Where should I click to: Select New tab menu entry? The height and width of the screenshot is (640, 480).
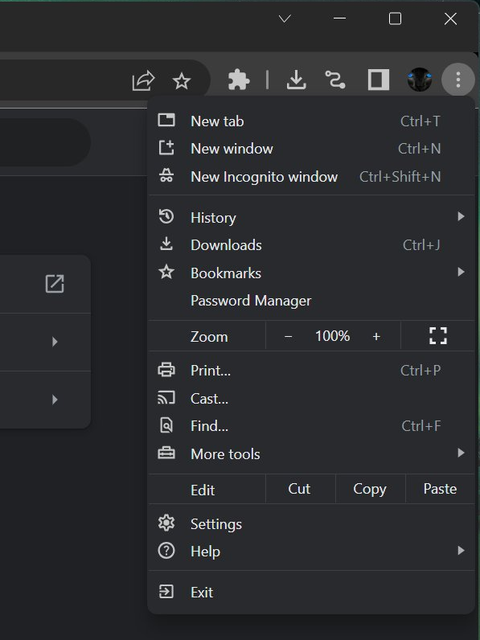click(x=311, y=121)
